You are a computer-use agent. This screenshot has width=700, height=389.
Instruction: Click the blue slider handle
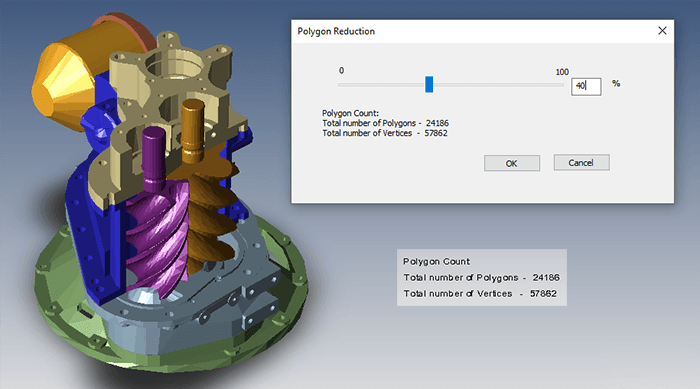click(x=429, y=84)
